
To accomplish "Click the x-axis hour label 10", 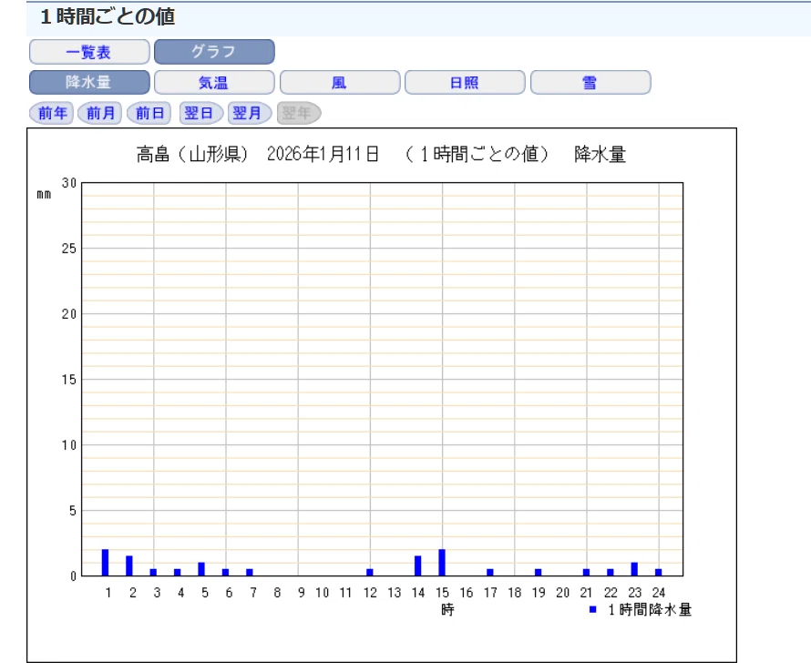I will pos(323,593).
